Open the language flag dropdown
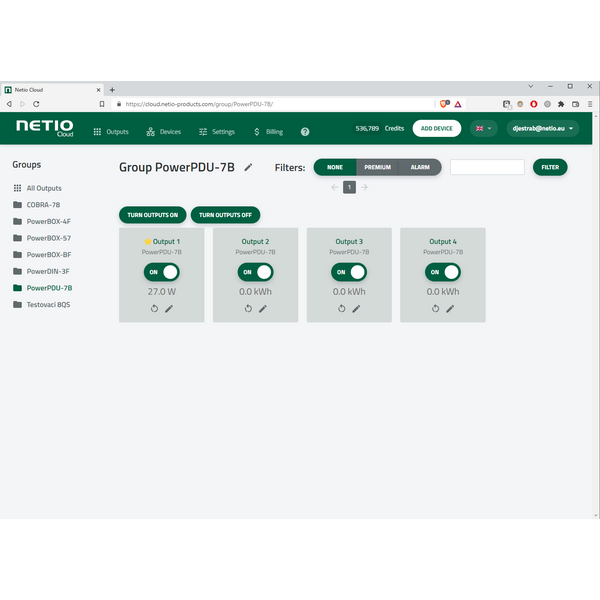This screenshot has height=600, width=600. (x=484, y=129)
